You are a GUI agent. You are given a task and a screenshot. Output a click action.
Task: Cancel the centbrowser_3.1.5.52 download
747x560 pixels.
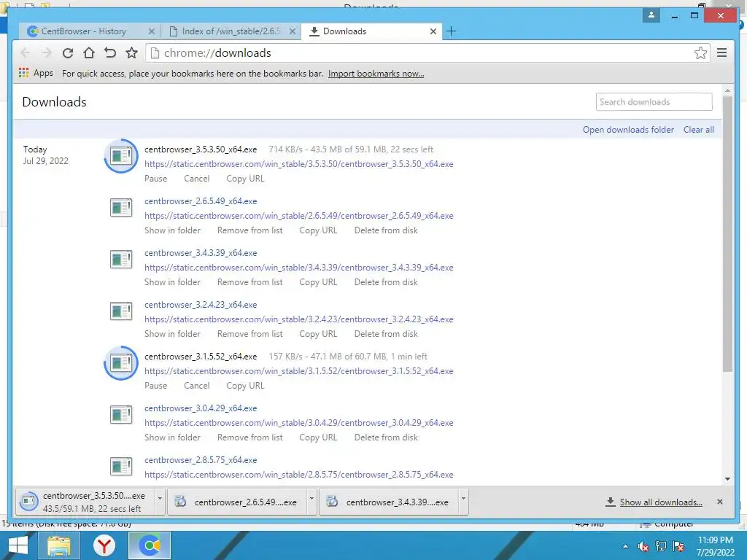click(197, 386)
